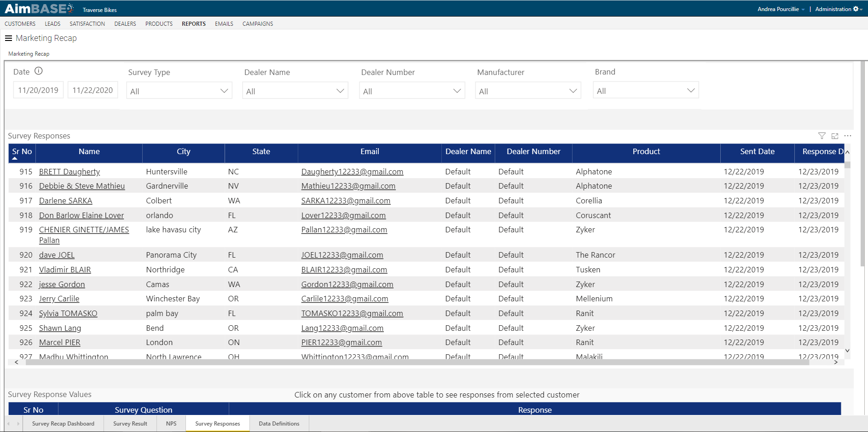Open the Data Definitions tab
The image size is (868, 432).
click(x=278, y=423)
